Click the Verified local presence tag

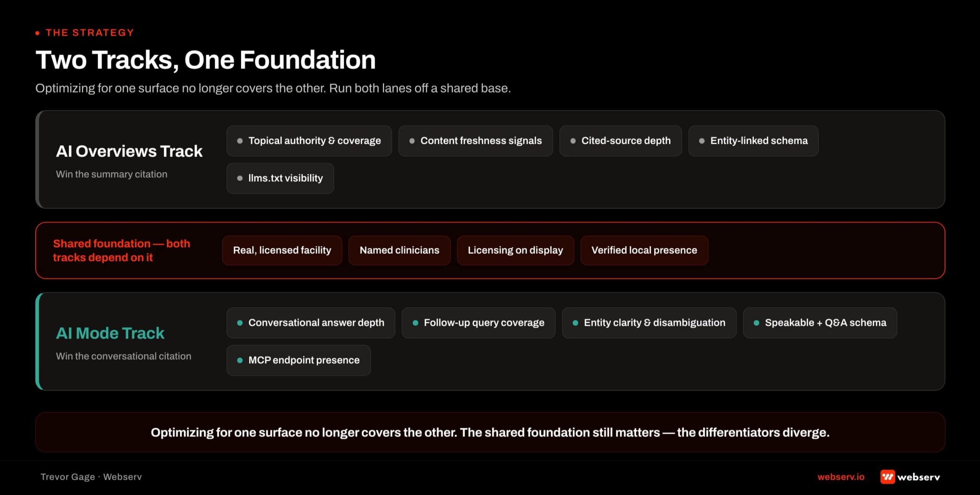coord(644,250)
